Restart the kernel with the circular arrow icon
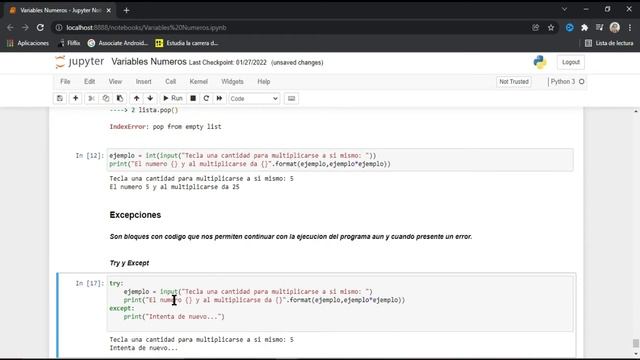Viewport: 640px width, 360px height. click(x=206, y=98)
